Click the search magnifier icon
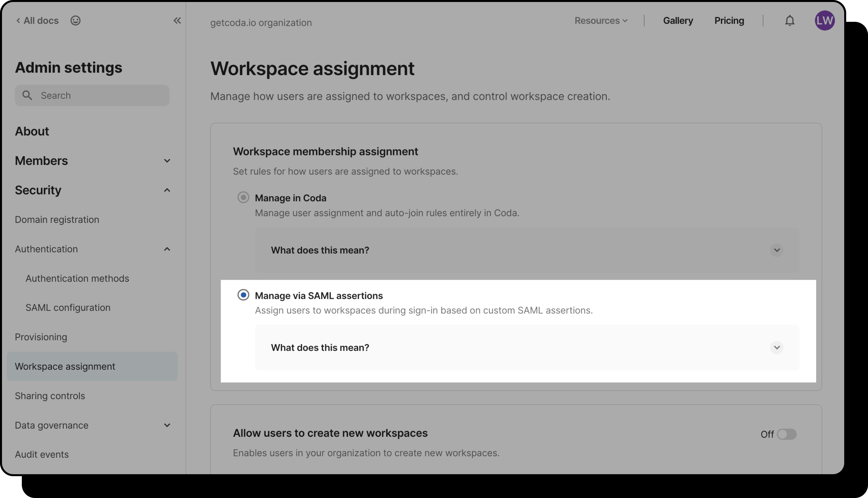This screenshot has height=498, width=868. coord(28,95)
